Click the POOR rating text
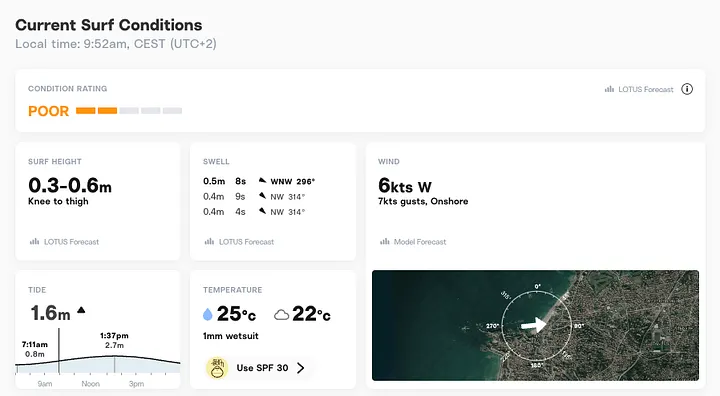This screenshot has width=720, height=396. 48,111
